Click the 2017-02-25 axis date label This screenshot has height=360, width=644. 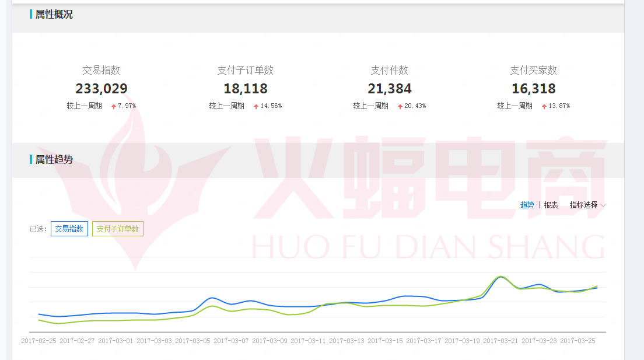pos(38,341)
